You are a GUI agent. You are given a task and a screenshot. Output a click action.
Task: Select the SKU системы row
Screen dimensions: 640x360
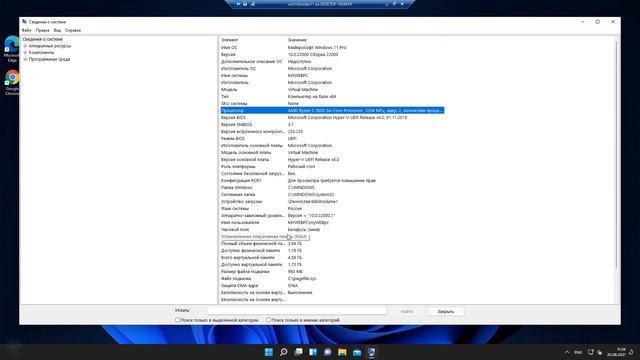click(332, 104)
